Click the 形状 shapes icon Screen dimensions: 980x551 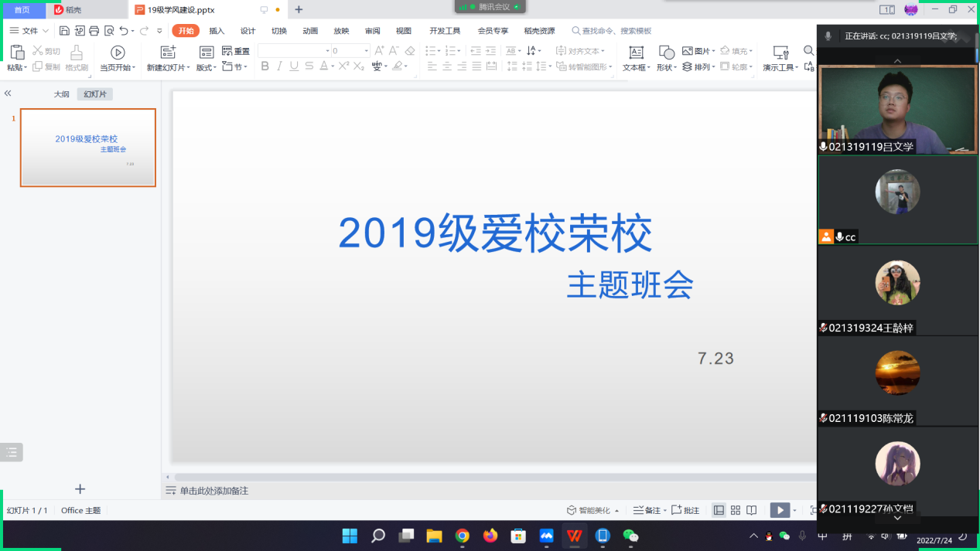point(665,53)
